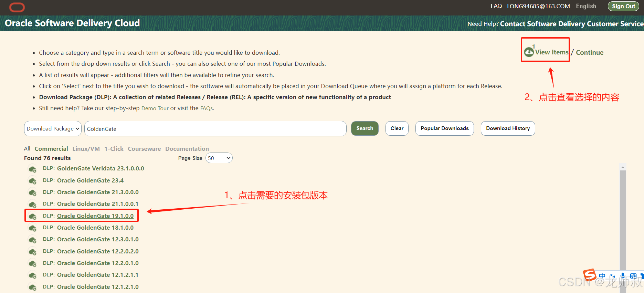Click cloud icon beside Oracle GoldenGate 19.1.0.0
The height and width of the screenshot is (293, 644).
click(x=32, y=216)
